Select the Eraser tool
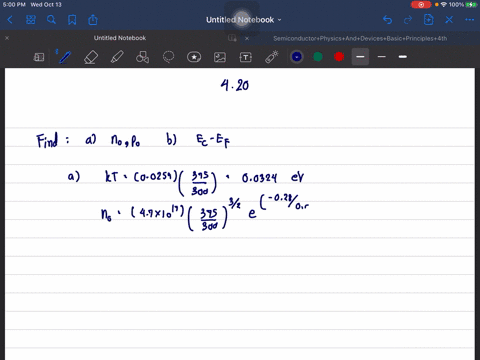Screen dimensions: 480x360 coord(91,57)
